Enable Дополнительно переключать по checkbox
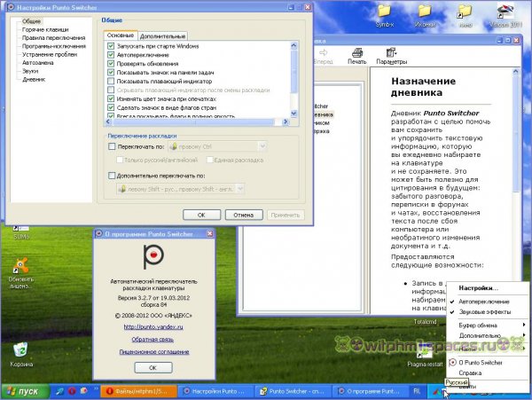 [x=112, y=176]
